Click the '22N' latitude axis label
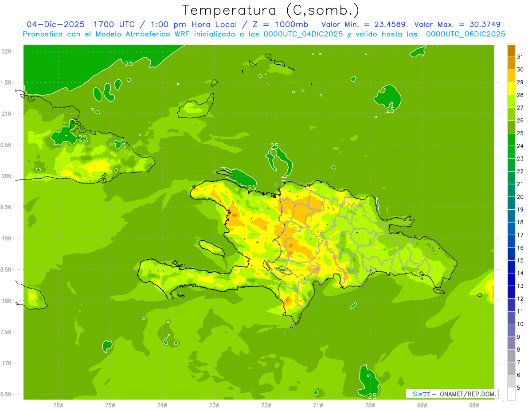This screenshot has width=532, height=411. [x=7, y=51]
